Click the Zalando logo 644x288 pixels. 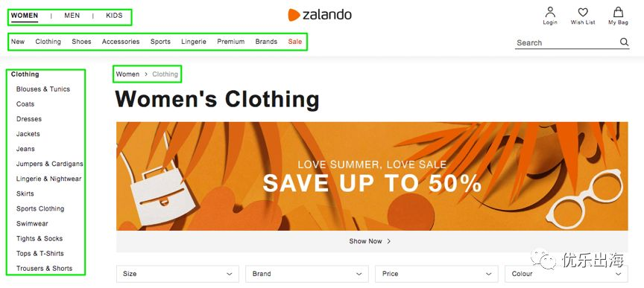[x=320, y=15]
